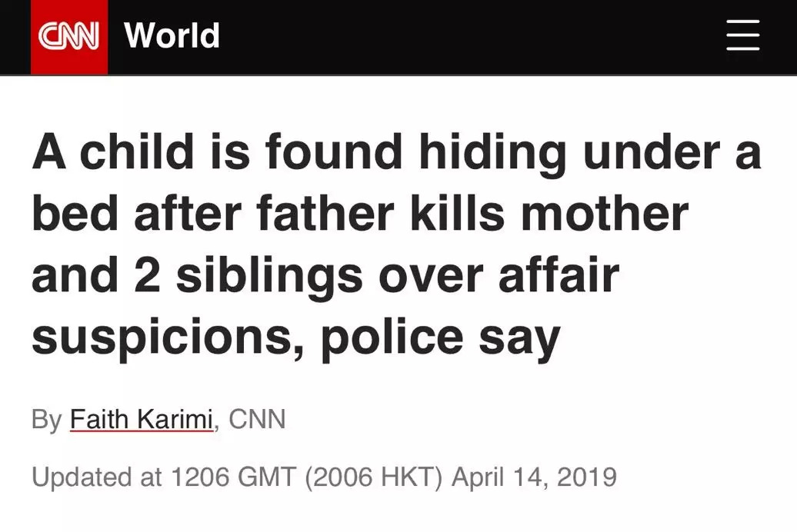Open author Faith Karimi's profile link
Screen dimensions: 797x532
(142, 419)
